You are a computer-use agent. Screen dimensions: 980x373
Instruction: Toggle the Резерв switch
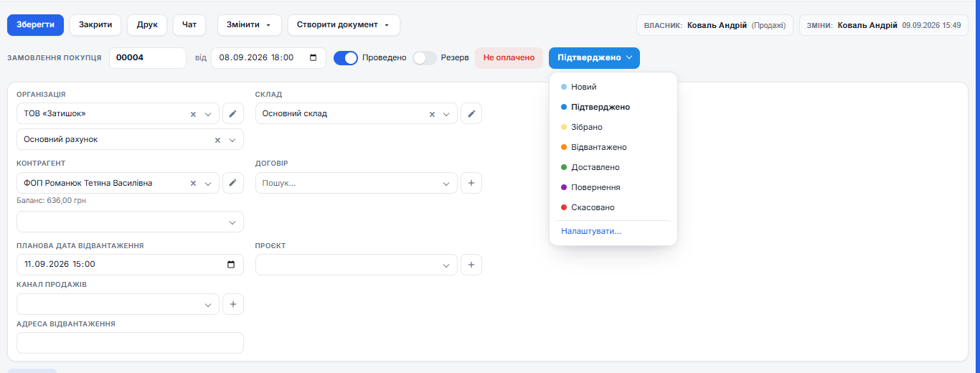point(425,58)
